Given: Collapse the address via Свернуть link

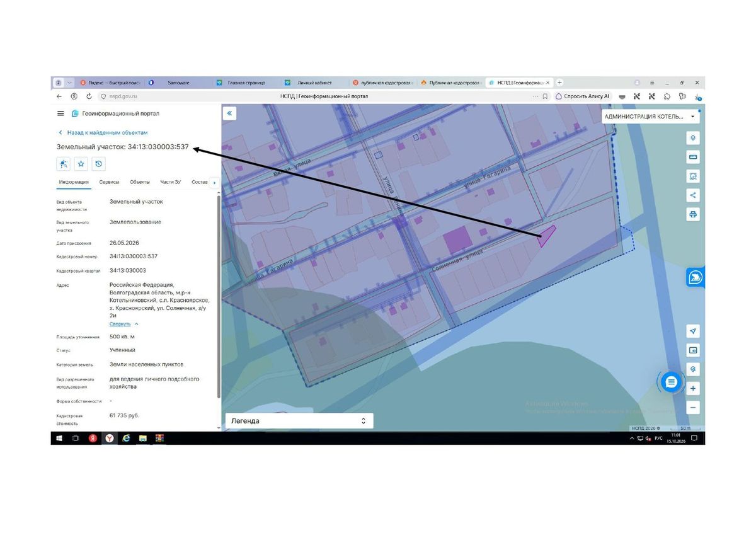Looking at the screenshot, I should tap(124, 324).
